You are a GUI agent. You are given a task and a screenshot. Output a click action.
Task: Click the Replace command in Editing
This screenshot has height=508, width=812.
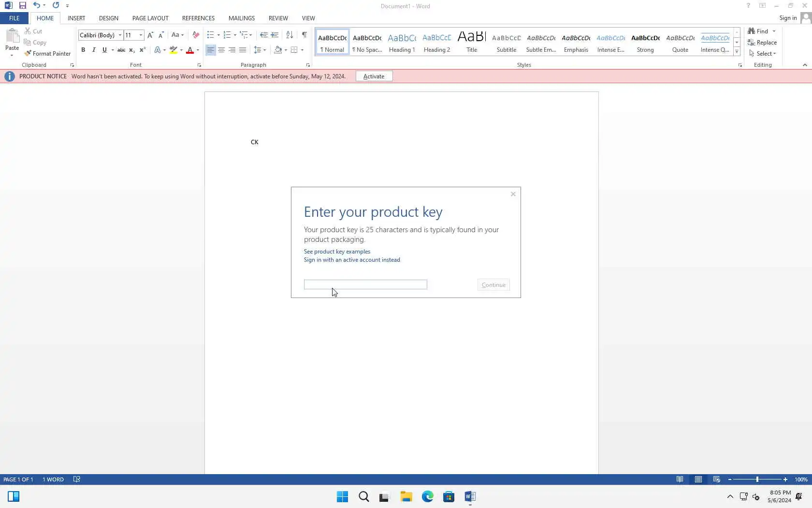click(x=762, y=43)
